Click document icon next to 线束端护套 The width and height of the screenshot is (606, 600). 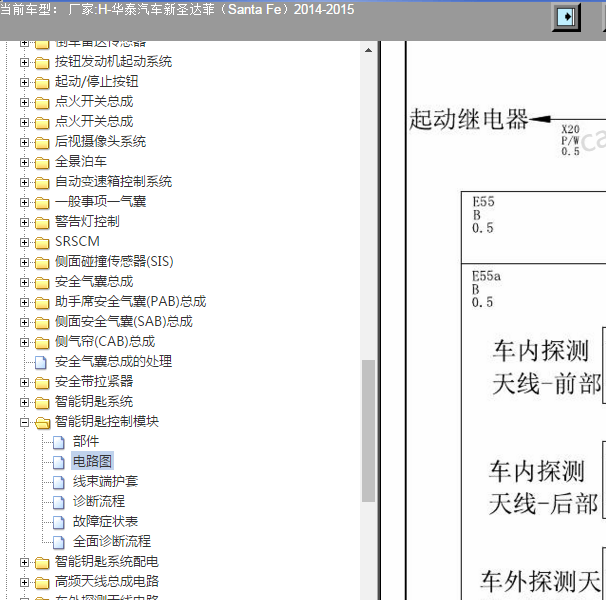58,482
